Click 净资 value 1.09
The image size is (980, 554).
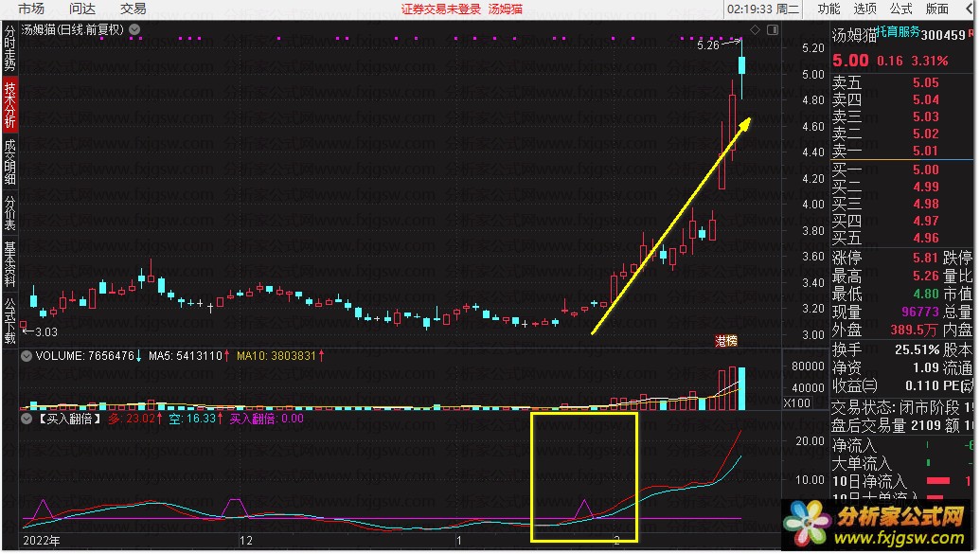[x=926, y=367]
